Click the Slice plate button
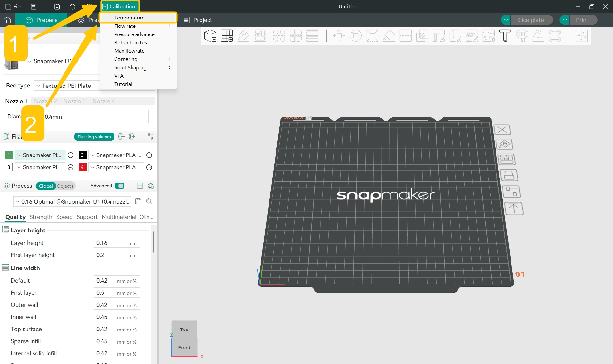 click(532, 20)
